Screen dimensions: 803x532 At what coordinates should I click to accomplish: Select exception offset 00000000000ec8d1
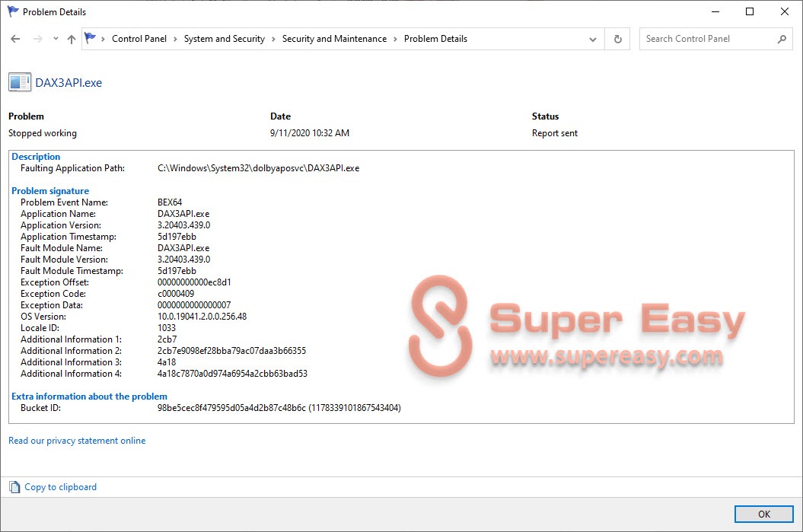tap(194, 282)
